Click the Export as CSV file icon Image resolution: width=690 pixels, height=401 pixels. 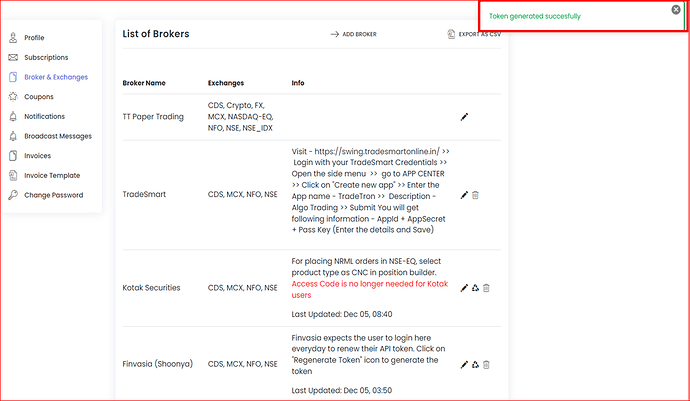pyautogui.click(x=451, y=34)
